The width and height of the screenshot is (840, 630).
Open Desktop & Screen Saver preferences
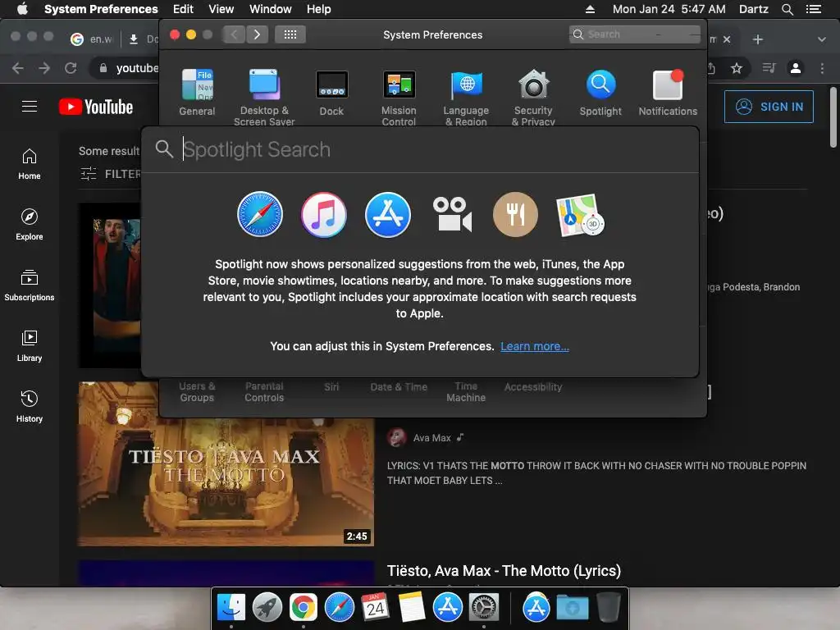[x=264, y=97]
